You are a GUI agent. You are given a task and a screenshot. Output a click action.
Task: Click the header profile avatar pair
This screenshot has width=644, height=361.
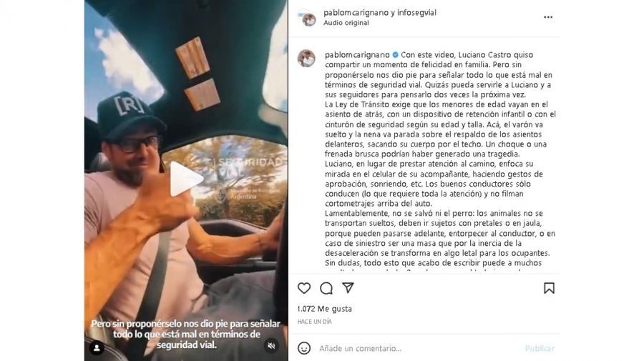pos(307,18)
